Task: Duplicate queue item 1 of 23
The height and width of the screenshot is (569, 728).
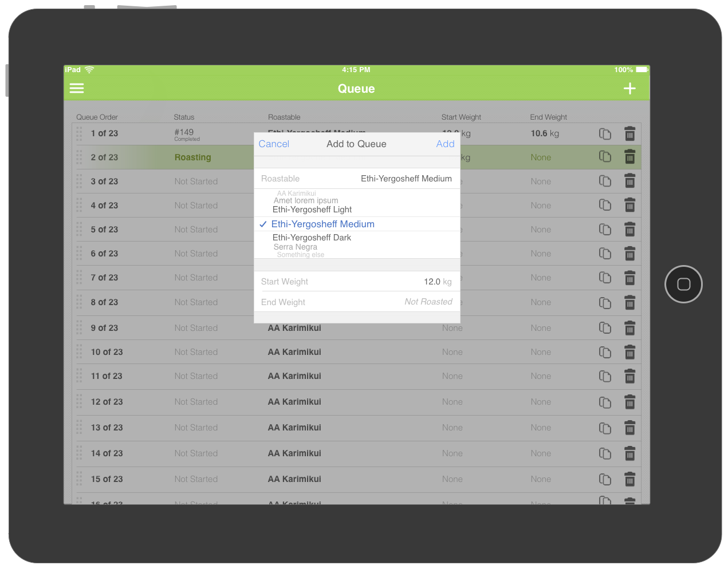Action: click(605, 133)
